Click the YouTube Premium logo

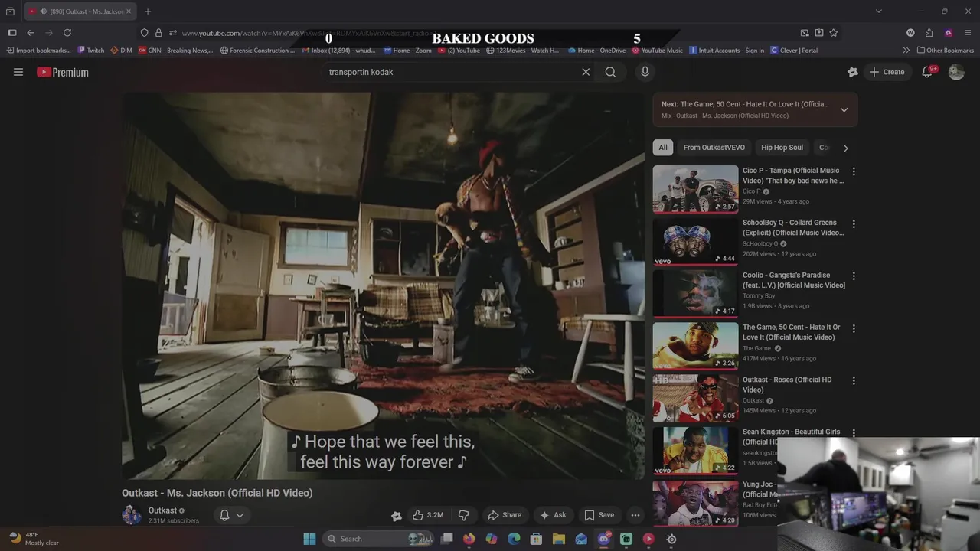coord(63,72)
